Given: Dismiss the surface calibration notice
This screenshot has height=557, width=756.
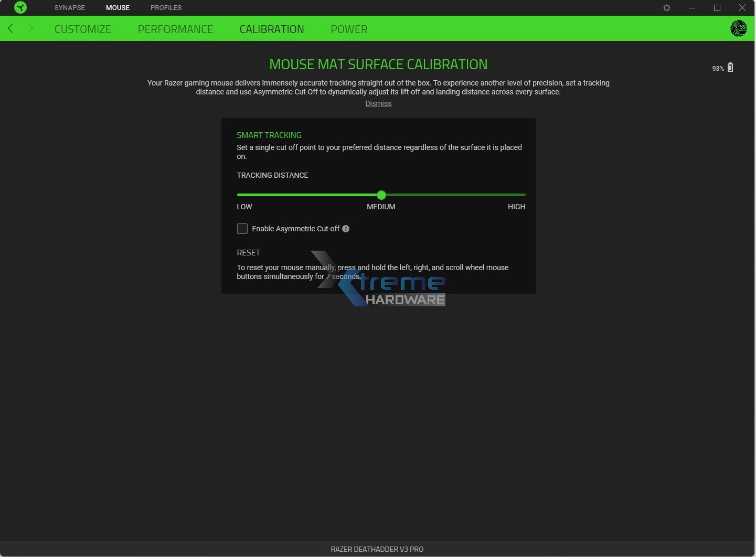Looking at the screenshot, I should (378, 103).
